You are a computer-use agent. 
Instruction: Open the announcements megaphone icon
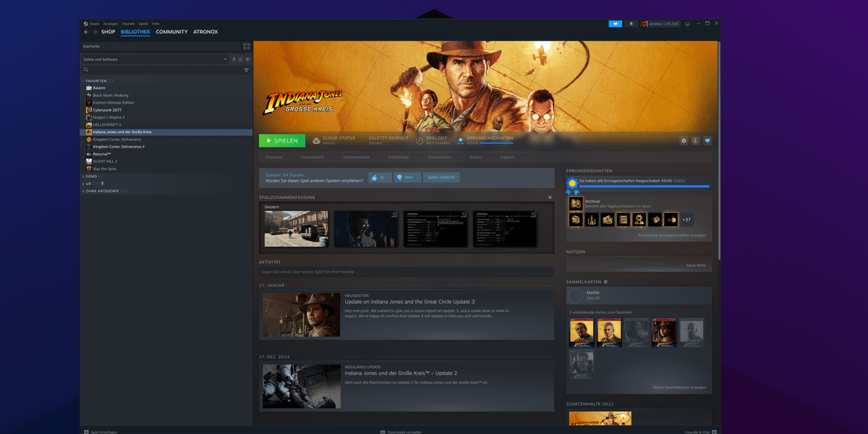(x=615, y=23)
